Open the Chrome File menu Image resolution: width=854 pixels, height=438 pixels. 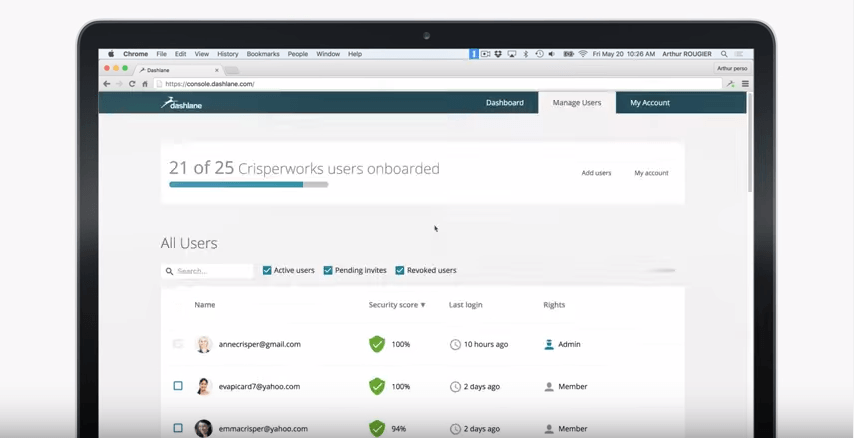(162, 54)
